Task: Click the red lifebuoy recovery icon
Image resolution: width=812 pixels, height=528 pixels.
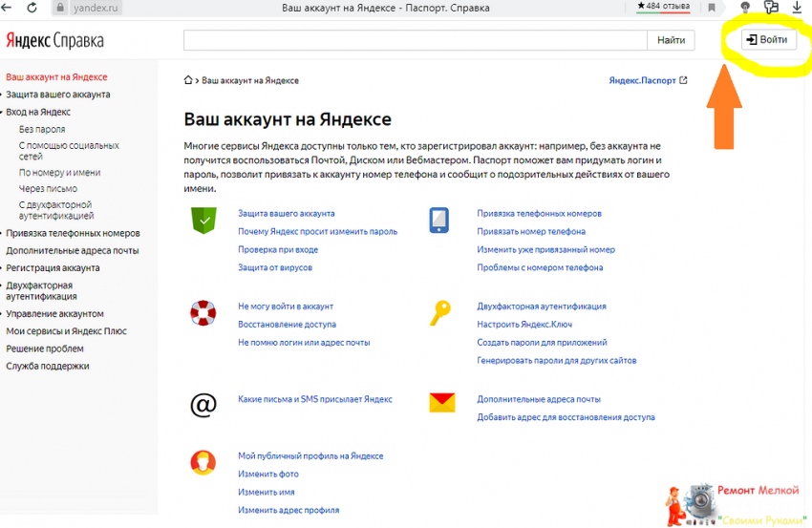Action: (x=203, y=312)
